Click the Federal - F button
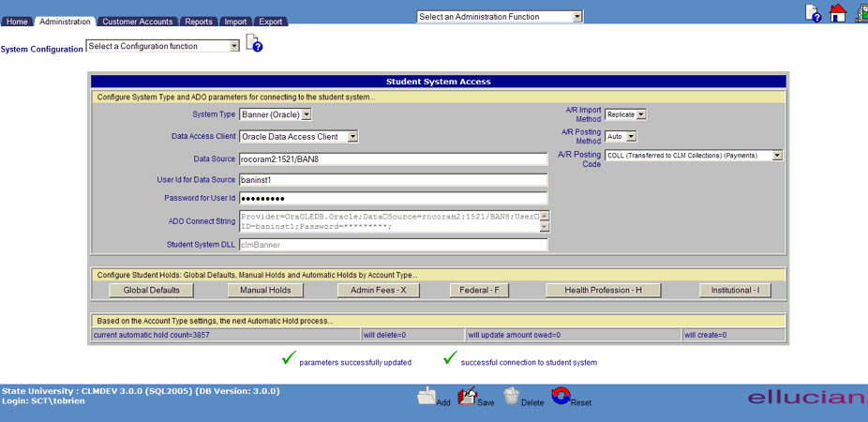Screen dimensions: 868x422 coord(479,290)
